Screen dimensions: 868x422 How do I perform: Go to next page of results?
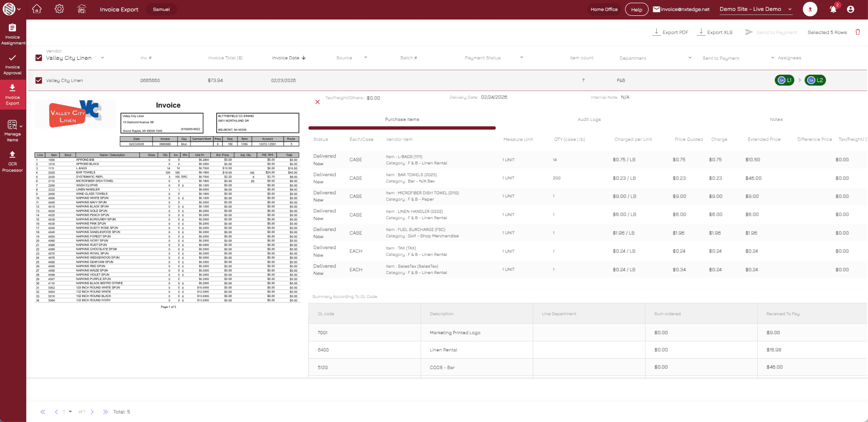(x=92, y=412)
